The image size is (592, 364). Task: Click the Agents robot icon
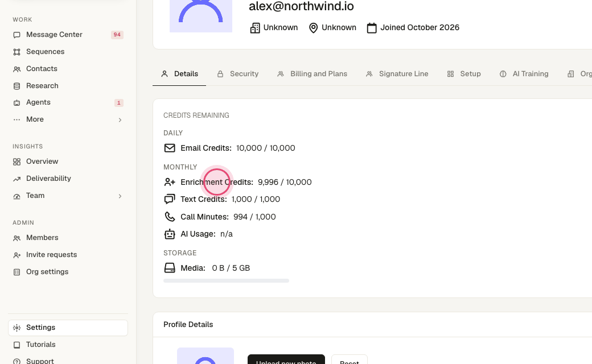[17, 102]
